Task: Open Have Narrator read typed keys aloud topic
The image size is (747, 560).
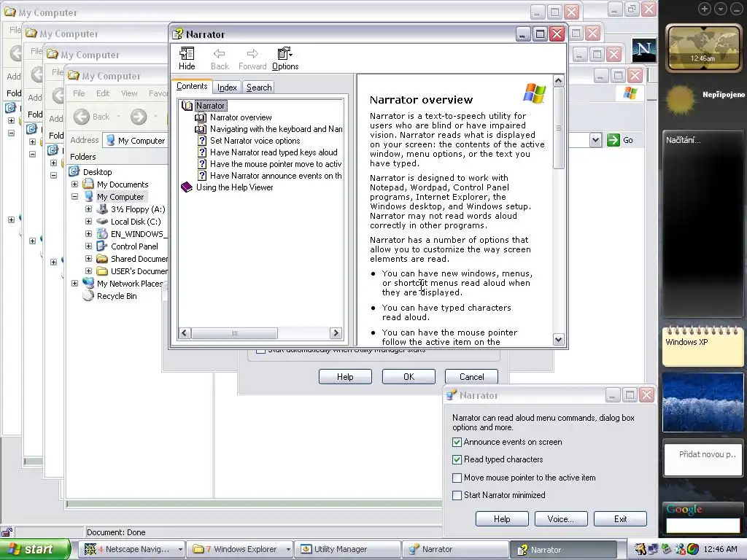Action: pyautogui.click(x=274, y=152)
